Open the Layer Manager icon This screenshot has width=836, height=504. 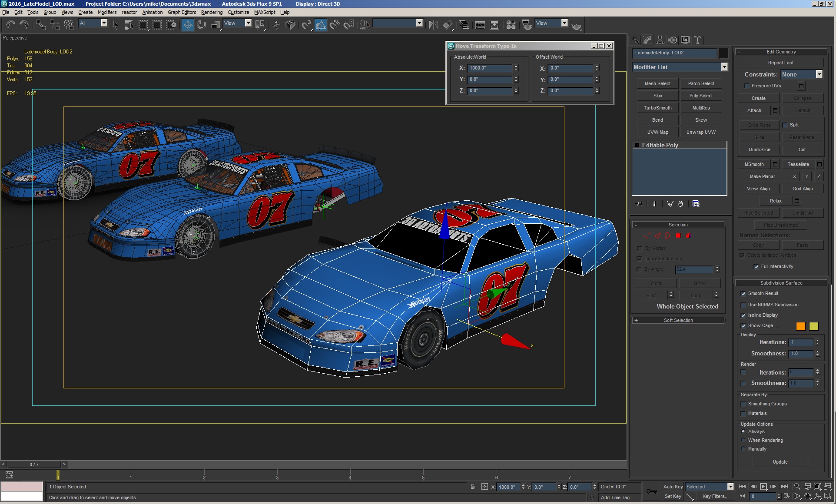tap(464, 25)
